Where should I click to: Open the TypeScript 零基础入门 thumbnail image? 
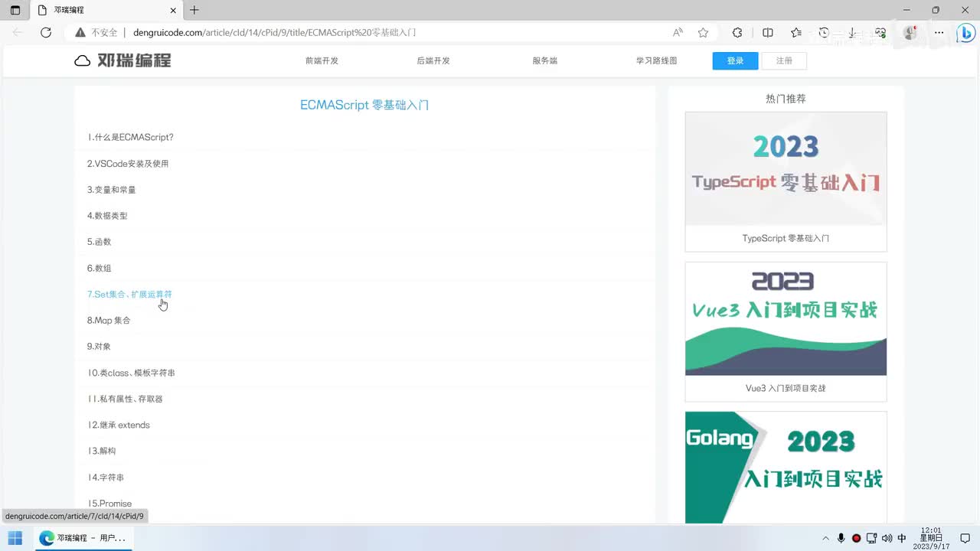[786, 168]
